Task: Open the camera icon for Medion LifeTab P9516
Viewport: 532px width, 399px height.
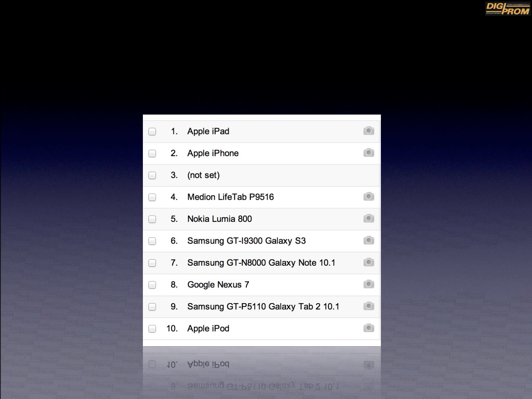Action: 369,197
